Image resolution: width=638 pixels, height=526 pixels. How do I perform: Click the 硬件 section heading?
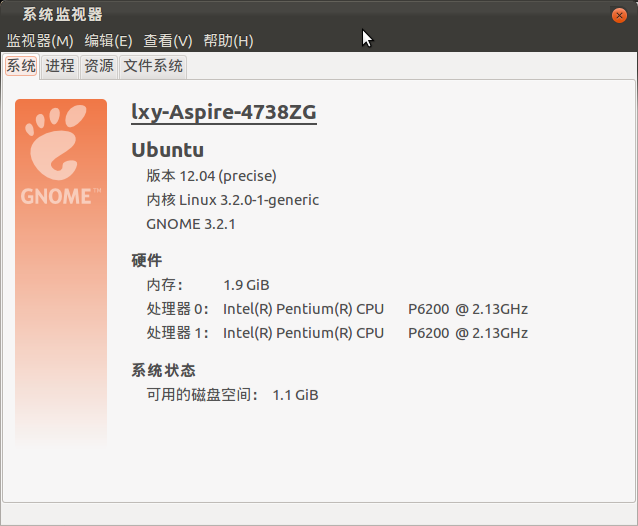(x=146, y=260)
